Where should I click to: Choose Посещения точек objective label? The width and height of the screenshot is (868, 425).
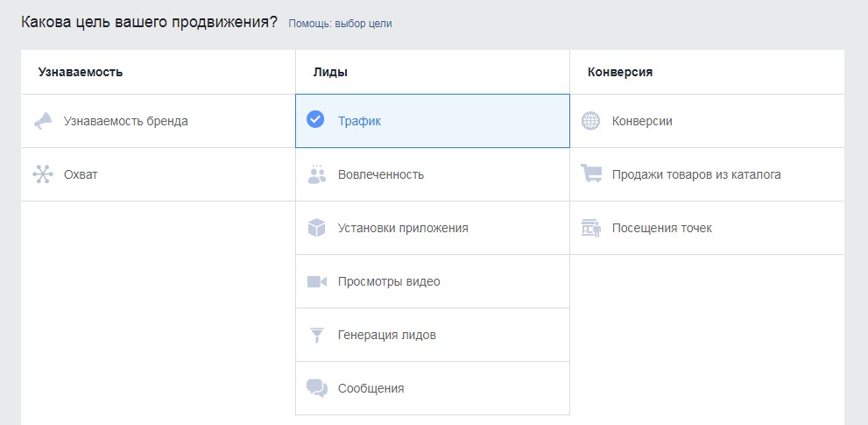point(662,228)
